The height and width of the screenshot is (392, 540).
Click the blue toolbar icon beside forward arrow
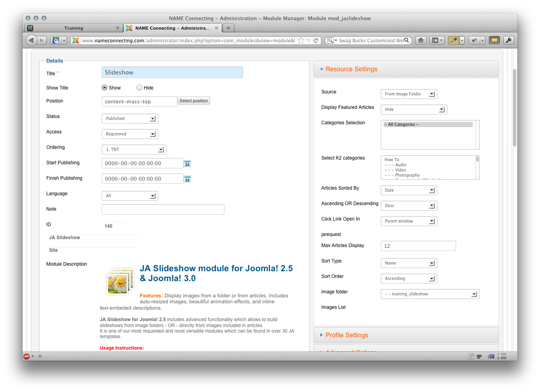(x=56, y=40)
